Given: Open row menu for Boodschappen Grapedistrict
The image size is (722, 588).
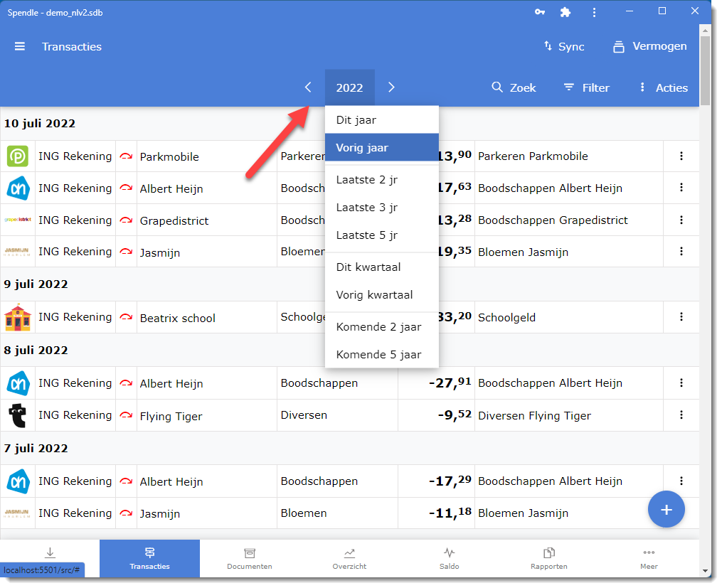Looking at the screenshot, I should pyautogui.click(x=681, y=220).
